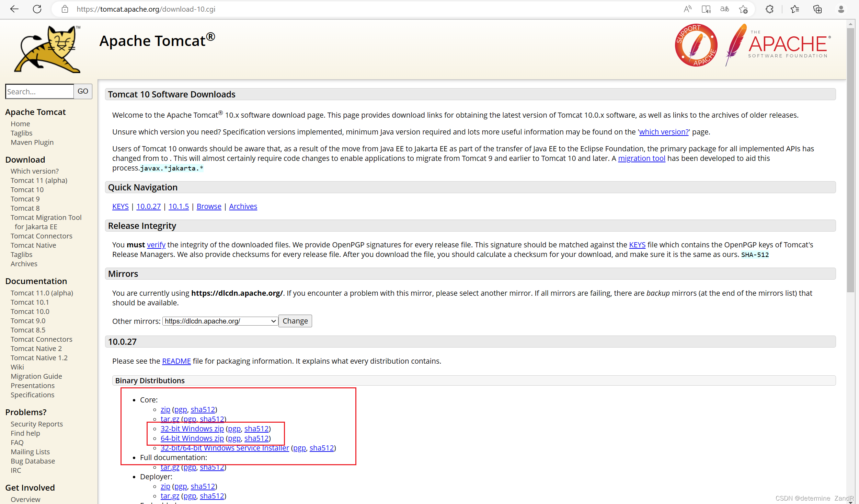The width and height of the screenshot is (859, 504).
Task: Select Tomcat 9 download link in sidebar
Action: 25,199
